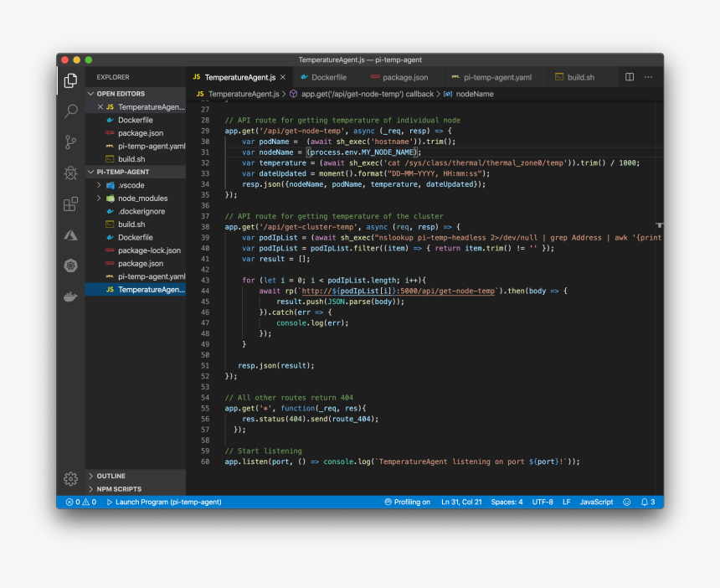Click 'res.status(404).send(route_404);' code line
This screenshot has height=588, width=720.
[x=311, y=419]
